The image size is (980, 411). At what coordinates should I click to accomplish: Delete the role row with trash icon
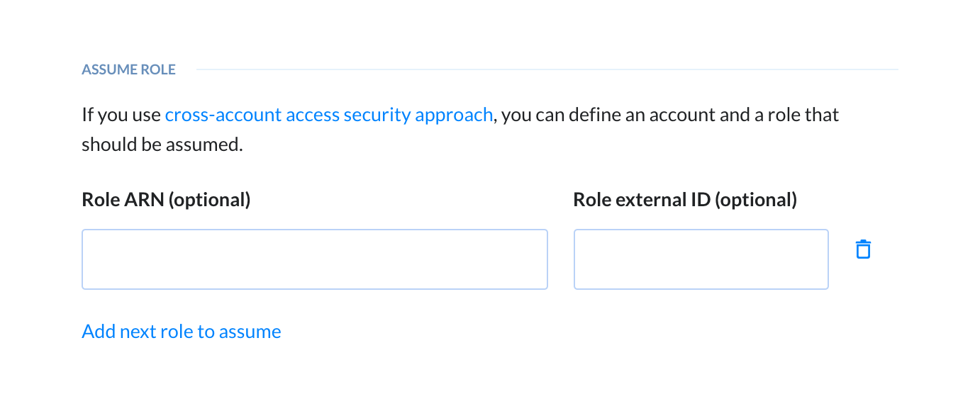[x=863, y=249]
